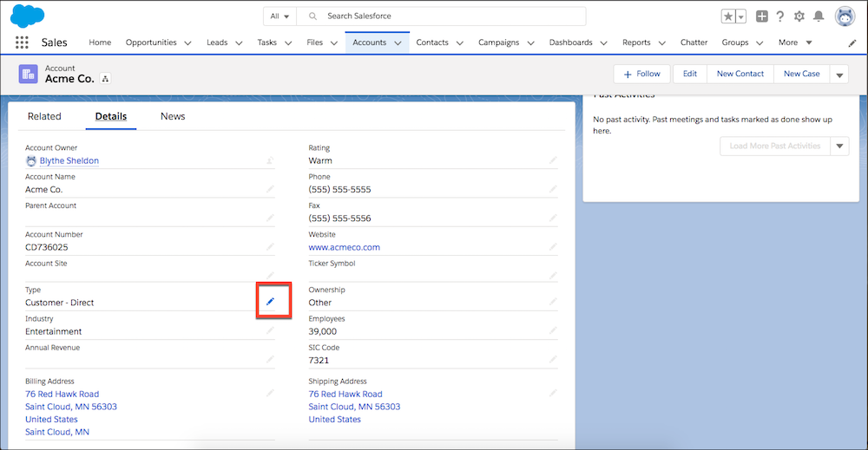Switch to the News tab

(173, 116)
